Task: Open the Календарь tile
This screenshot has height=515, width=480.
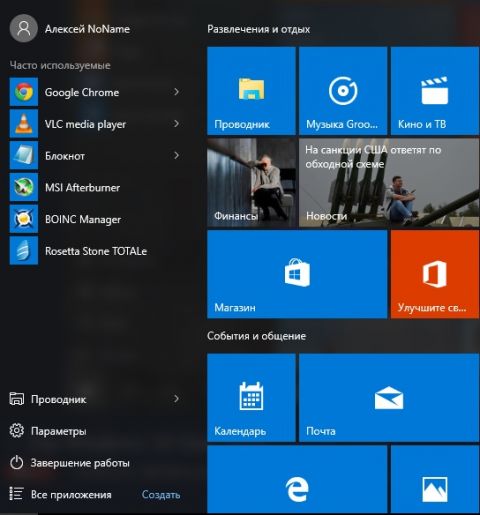Action: click(x=251, y=398)
